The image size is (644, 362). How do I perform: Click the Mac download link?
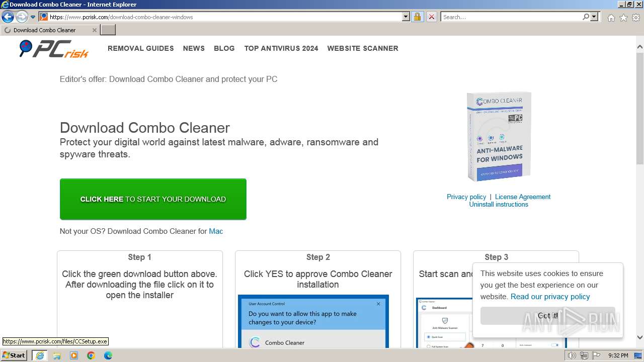coord(216,231)
